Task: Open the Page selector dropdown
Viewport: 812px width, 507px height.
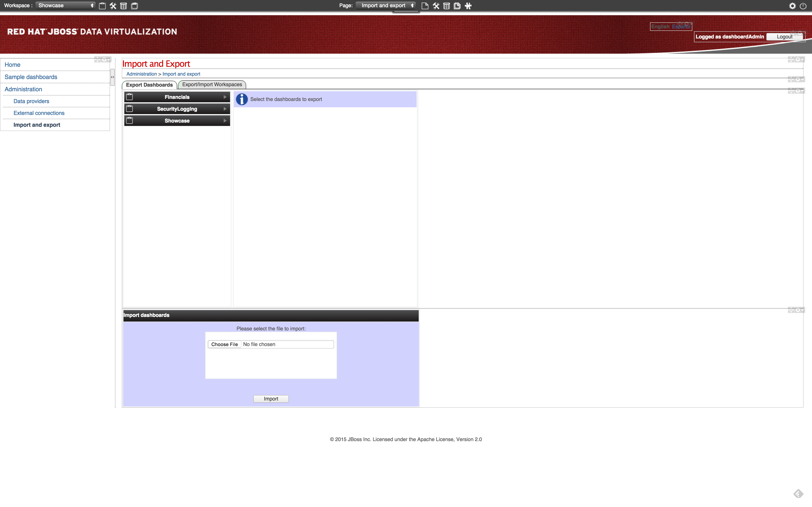Action: click(x=386, y=5)
